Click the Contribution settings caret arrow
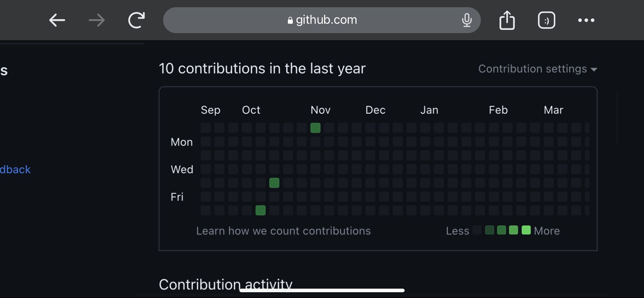Viewport: 644px width, 298px height. tap(594, 69)
